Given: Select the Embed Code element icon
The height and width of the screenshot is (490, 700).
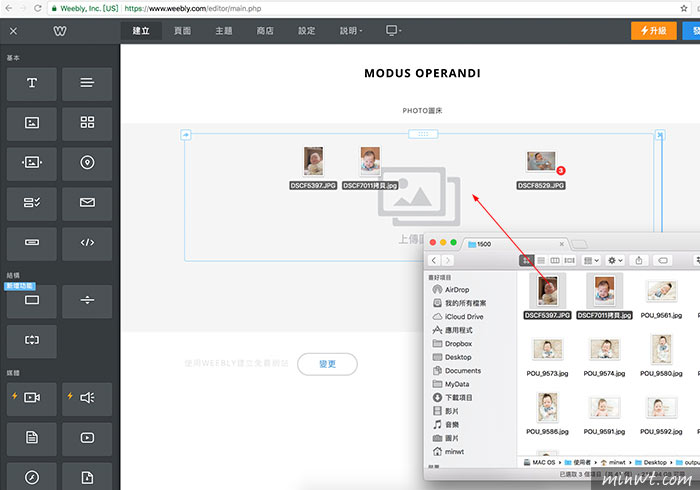Looking at the screenshot, I should 87,243.
